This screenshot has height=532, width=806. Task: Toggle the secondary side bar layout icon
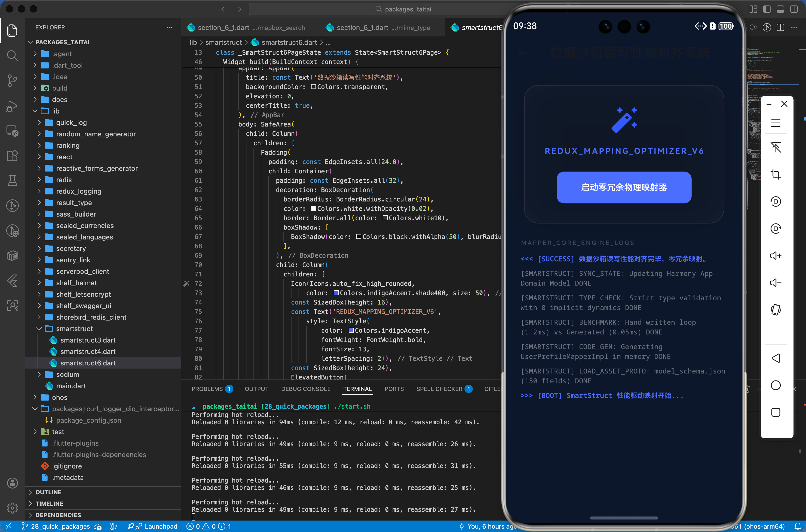pos(794,9)
